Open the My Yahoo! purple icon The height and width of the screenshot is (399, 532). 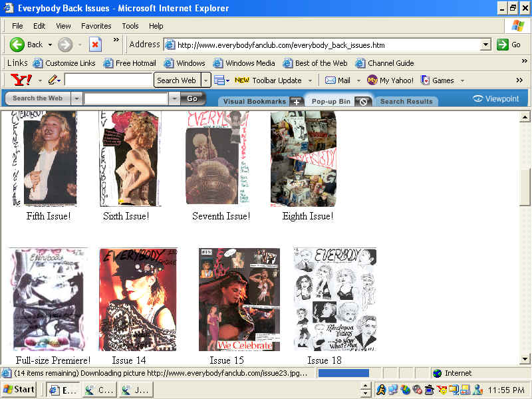click(x=372, y=80)
